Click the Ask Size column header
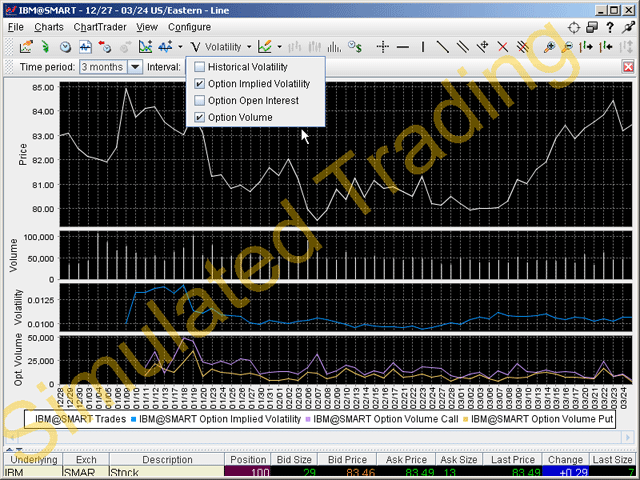This screenshot has height=480, width=640. tap(459, 460)
